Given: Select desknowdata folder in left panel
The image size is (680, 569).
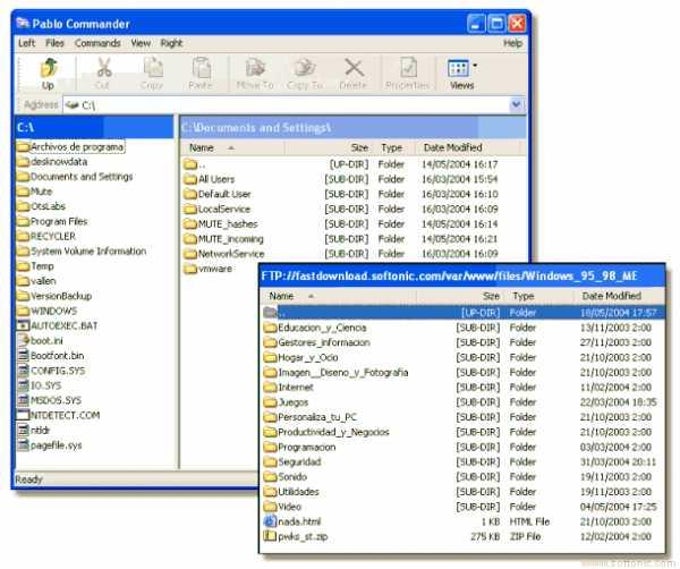Looking at the screenshot, I should click(x=52, y=162).
